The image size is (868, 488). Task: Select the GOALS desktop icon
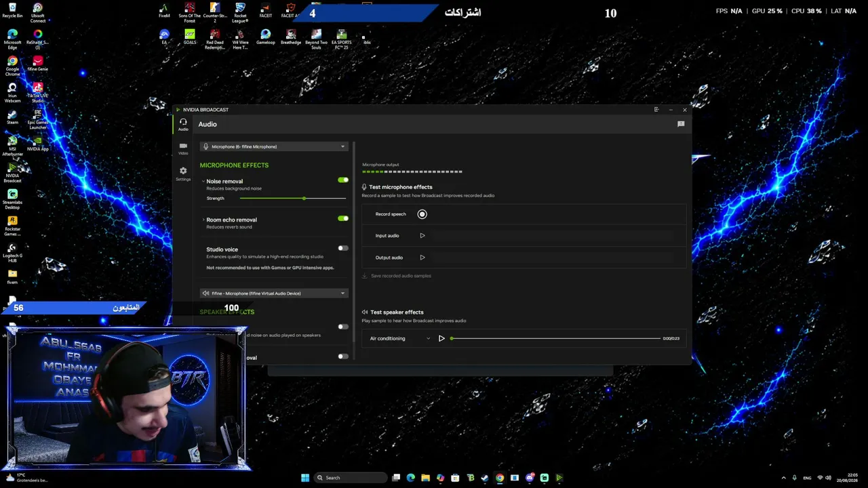[190, 37]
